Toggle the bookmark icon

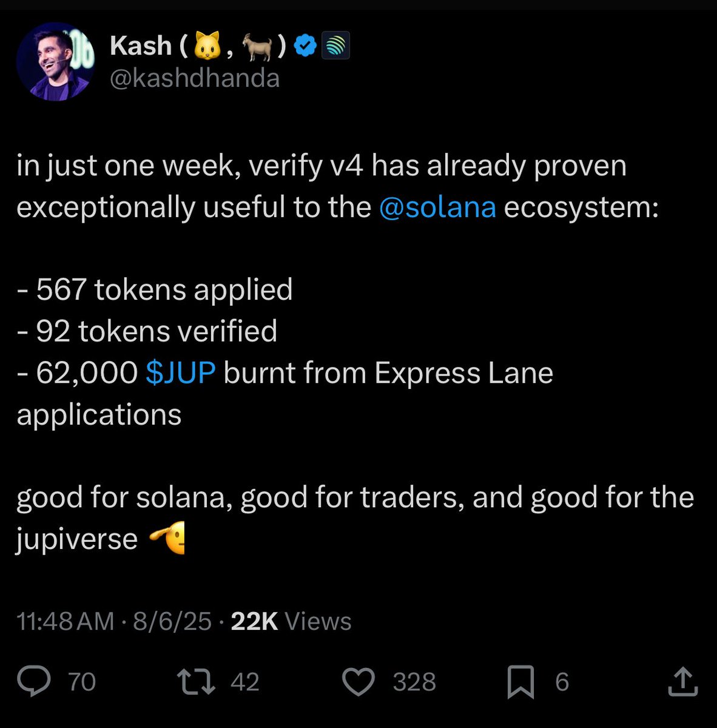point(520,681)
